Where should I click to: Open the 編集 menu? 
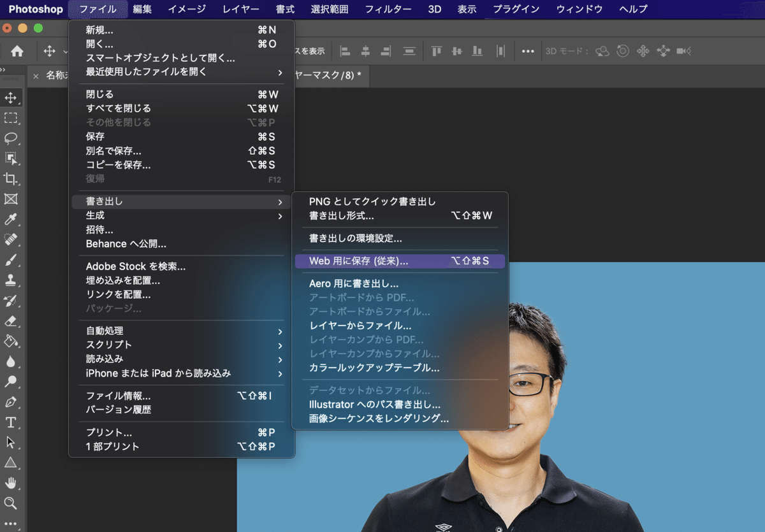point(142,9)
